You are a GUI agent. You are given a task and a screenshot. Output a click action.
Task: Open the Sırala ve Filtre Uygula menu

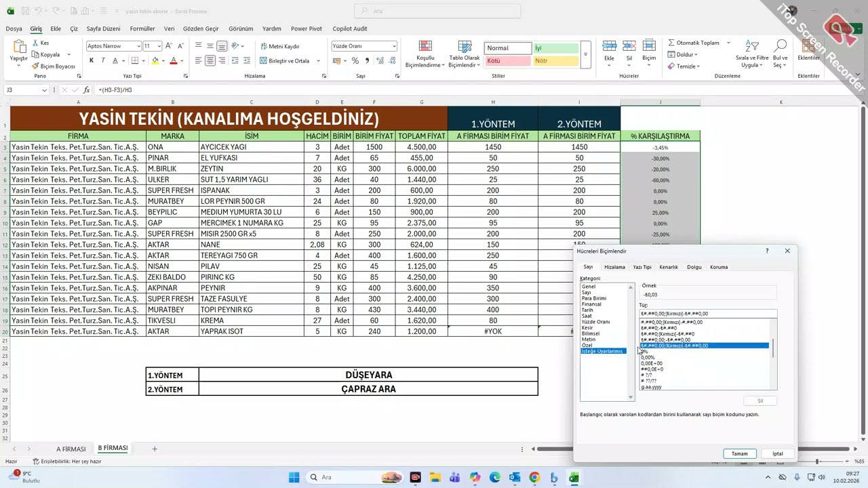coord(753,54)
